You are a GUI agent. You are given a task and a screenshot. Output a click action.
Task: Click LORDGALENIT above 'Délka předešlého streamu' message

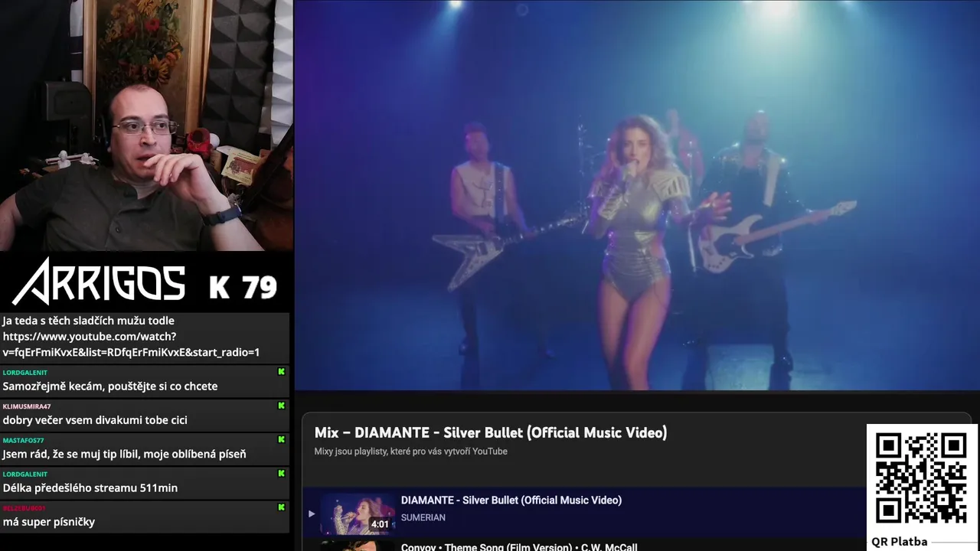(25, 474)
